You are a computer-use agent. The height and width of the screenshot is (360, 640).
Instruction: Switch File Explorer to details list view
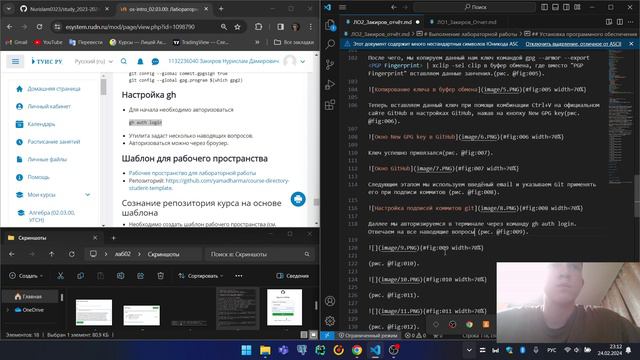(x=304, y=335)
